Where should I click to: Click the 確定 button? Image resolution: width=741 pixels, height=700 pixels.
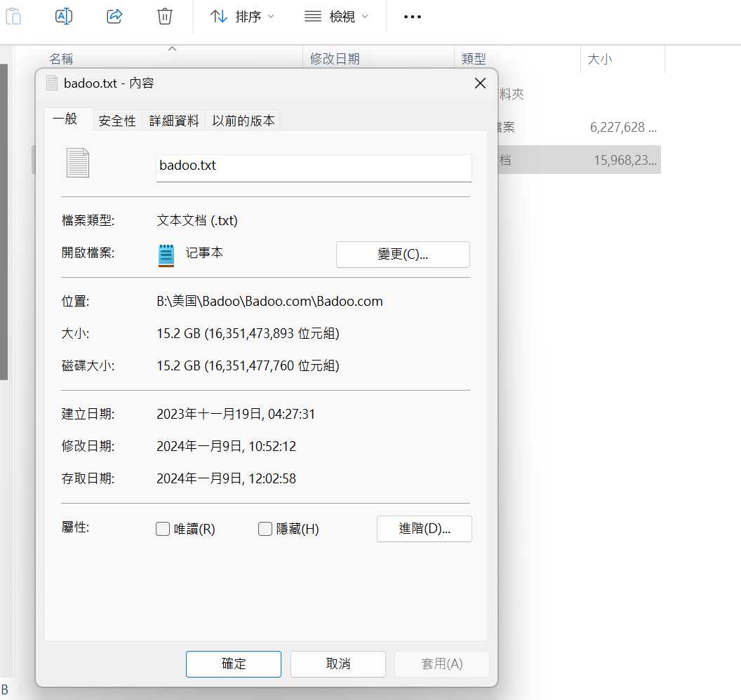(x=234, y=664)
